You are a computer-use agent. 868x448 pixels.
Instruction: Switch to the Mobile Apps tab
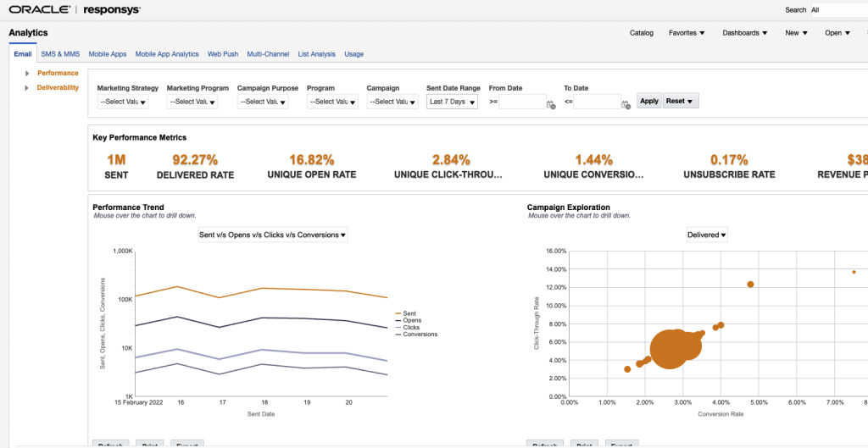[108, 54]
